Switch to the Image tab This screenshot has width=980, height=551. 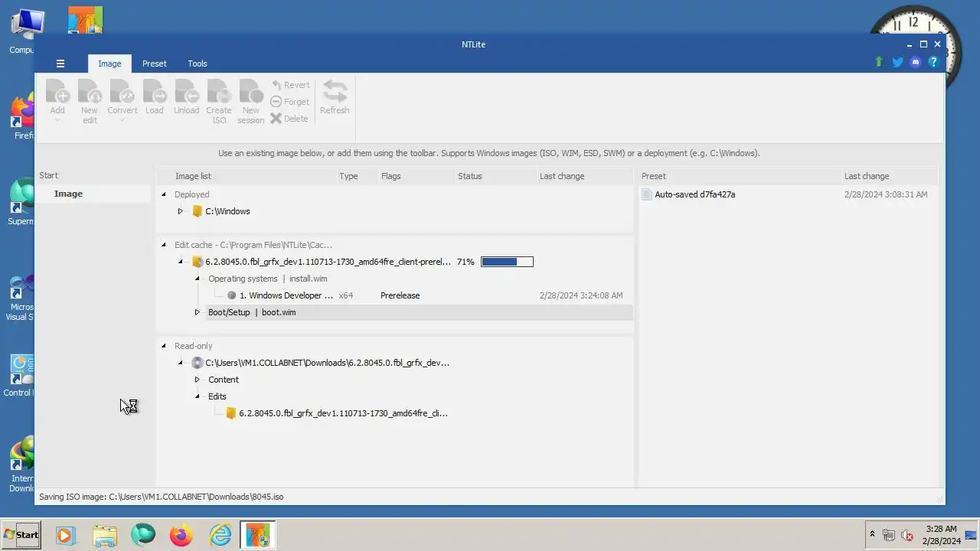pyautogui.click(x=109, y=64)
